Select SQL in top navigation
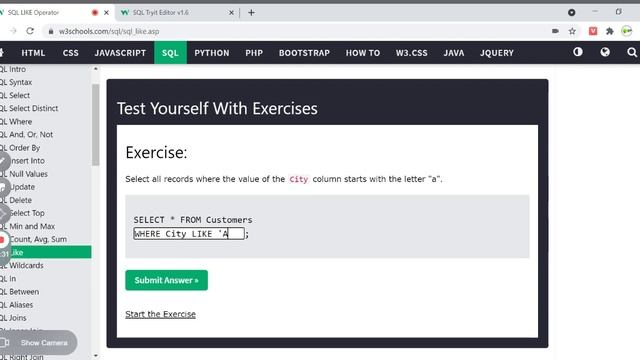The width and height of the screenshot is (640, 360). pyautogui.click(x=170, y=53)
